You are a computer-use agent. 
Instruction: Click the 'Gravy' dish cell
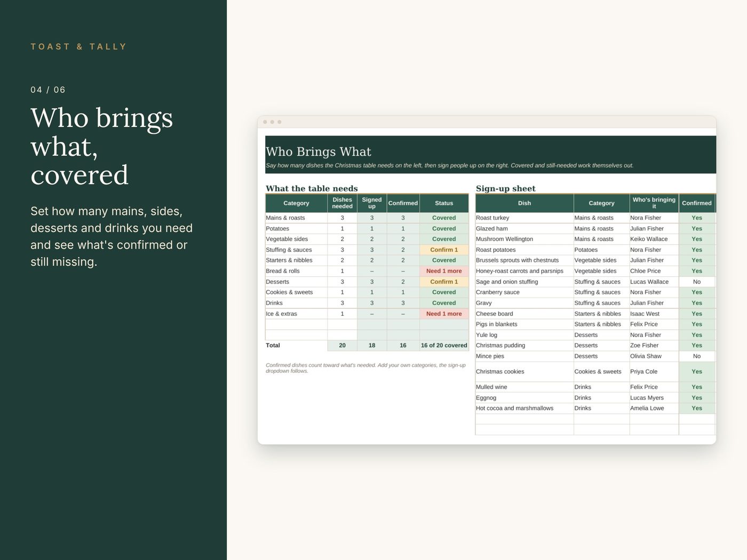tap(525, 303)
